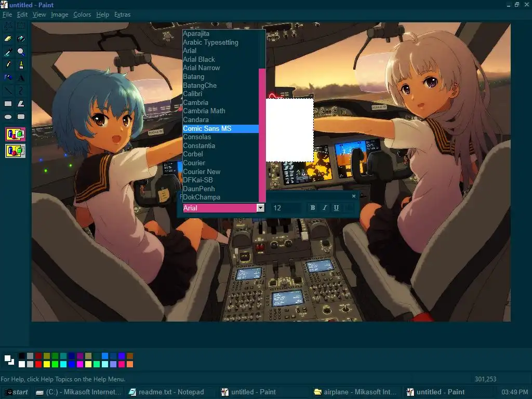Screen dimensions: 532x399
Task: Select the Polygon tool
Action: 21,103
